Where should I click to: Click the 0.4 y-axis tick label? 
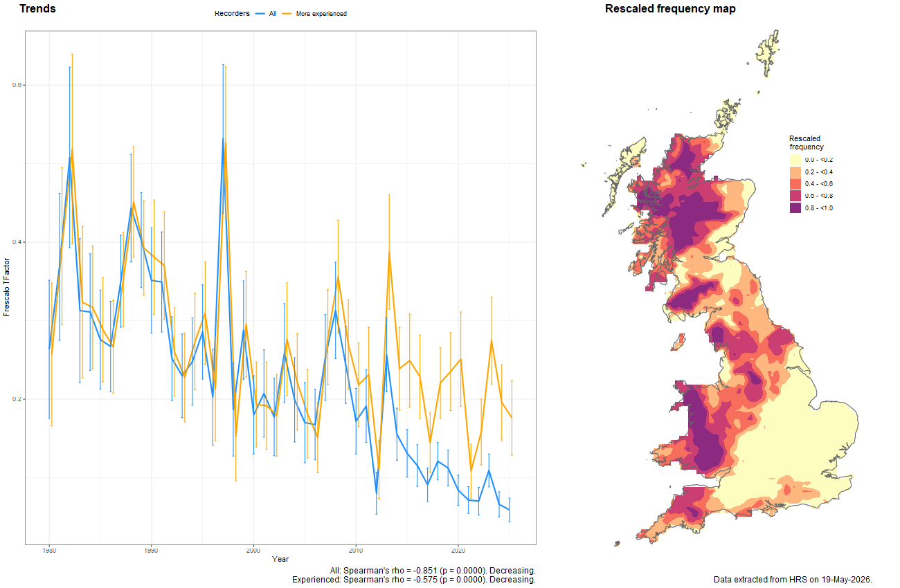(17, 242)
